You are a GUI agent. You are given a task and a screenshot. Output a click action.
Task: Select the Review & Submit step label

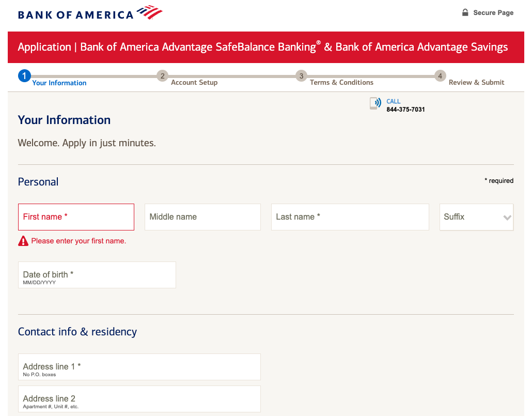coord(476,83)
